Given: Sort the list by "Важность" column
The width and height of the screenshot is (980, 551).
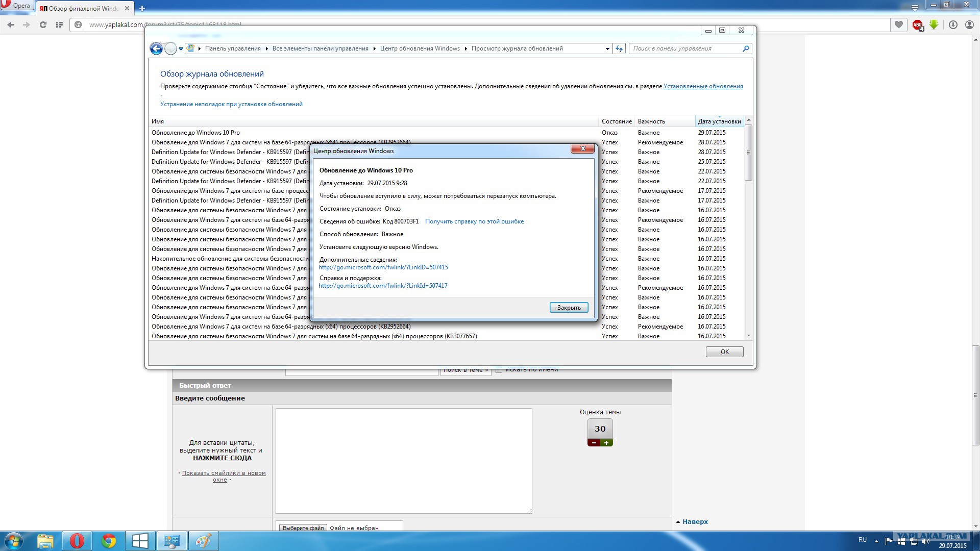Looking at the screenshot, I should [665, 121].
